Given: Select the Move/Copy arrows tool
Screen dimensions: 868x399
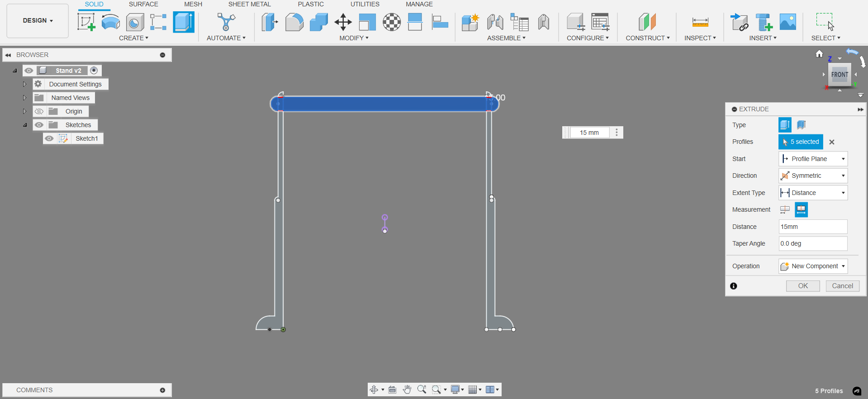Looking at the screenshot, I should pyautogui.click(x=343, y=22).
